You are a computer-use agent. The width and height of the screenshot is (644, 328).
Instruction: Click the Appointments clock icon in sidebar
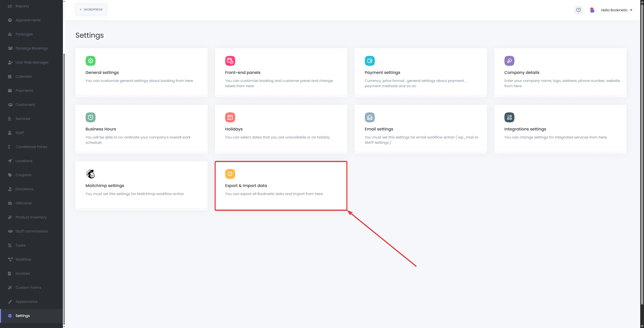pos(10,20)
